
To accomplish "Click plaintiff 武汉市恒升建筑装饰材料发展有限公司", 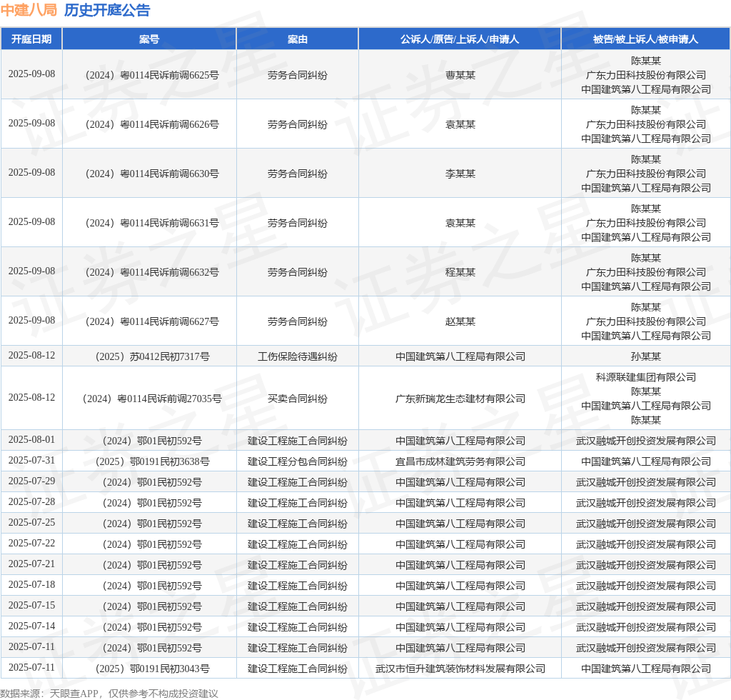I will pyautogui.click(x=460, y=669).
